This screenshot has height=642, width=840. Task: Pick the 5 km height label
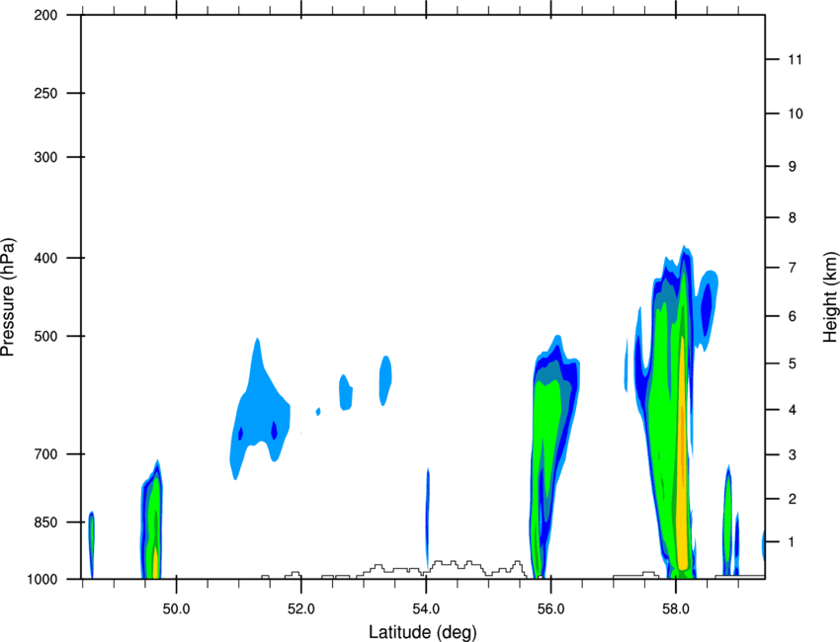coord(792,364)
